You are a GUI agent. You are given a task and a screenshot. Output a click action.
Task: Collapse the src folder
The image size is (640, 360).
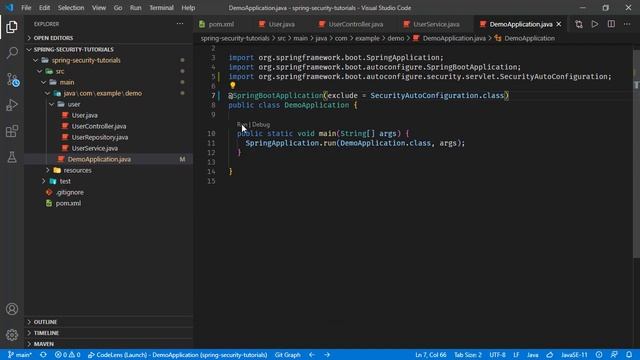pyautogui.click(x=40, y=71)
